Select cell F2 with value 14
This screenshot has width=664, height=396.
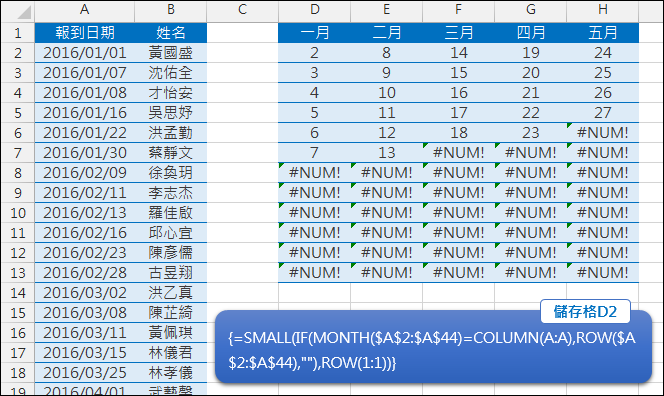[458, 53]
